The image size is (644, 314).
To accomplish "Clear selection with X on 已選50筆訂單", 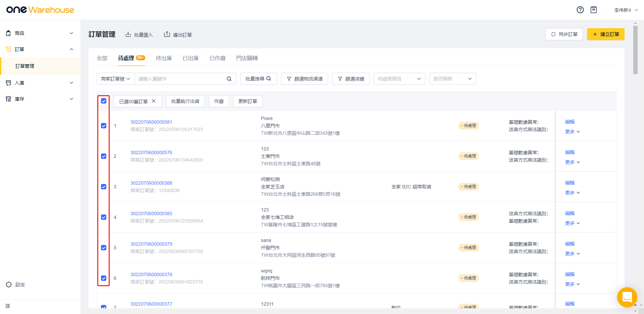I will (x=154, y=101).
